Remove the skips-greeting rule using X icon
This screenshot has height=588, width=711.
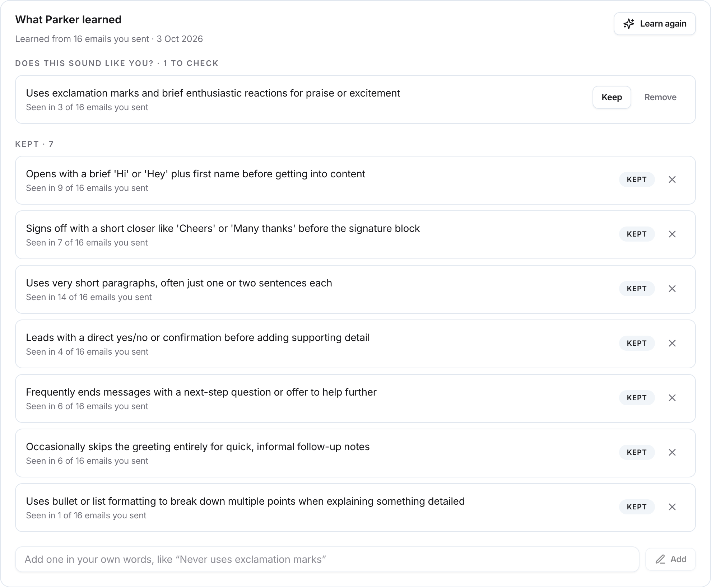[672, 452]
